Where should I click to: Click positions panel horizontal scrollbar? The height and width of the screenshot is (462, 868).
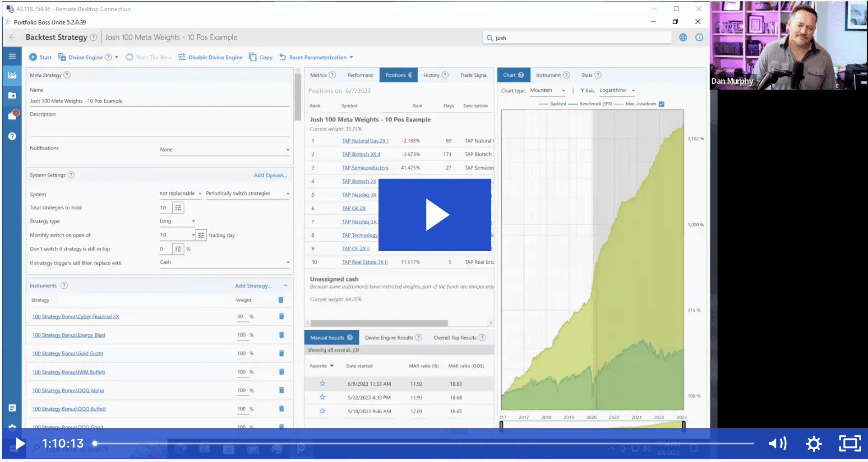pyautogui.click(x=379, y=323)
